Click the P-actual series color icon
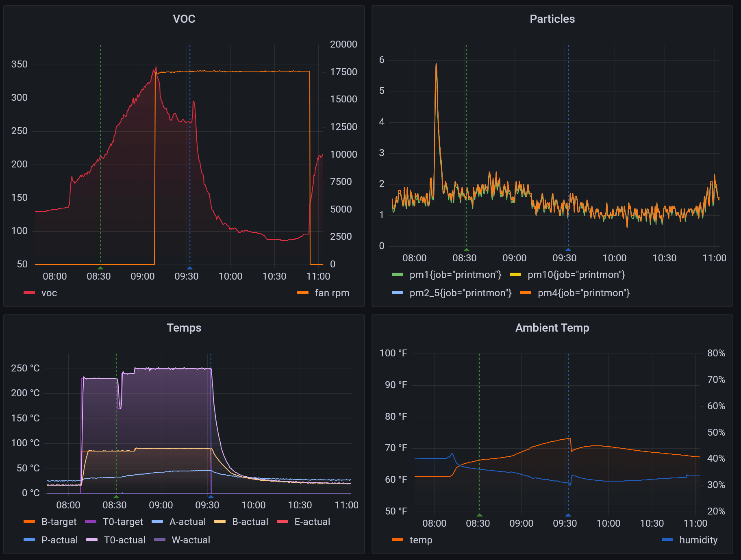Image resolution: width=741 pixels, height=560 pixels. (30, 540)
